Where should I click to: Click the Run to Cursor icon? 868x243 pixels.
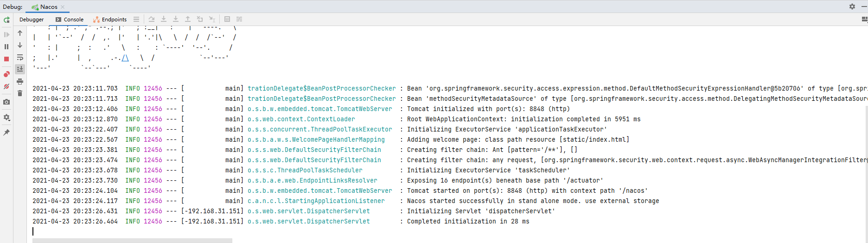pos(212,19)
